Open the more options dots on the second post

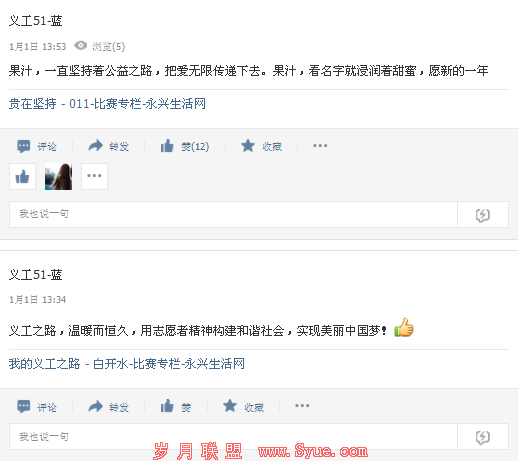302,406
